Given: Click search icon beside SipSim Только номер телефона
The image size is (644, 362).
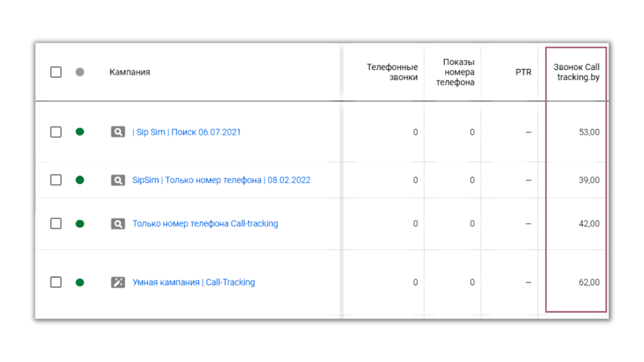Looking at the screenshot, I should click(x=118, y=180).
